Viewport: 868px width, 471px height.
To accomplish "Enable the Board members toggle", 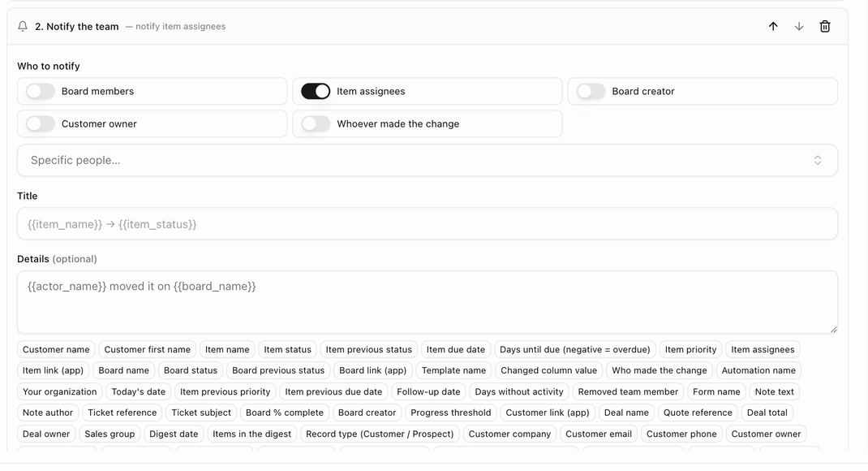I will [41, 92].
